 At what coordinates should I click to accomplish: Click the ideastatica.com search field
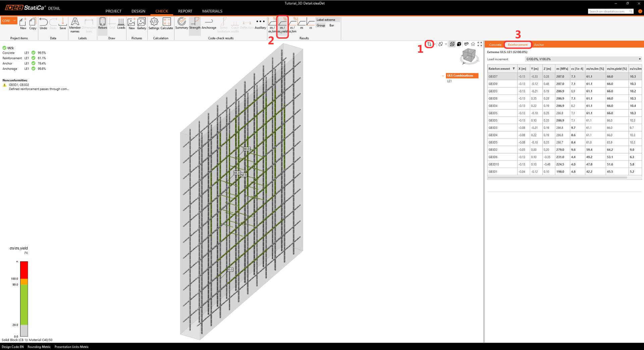(608, 11)
